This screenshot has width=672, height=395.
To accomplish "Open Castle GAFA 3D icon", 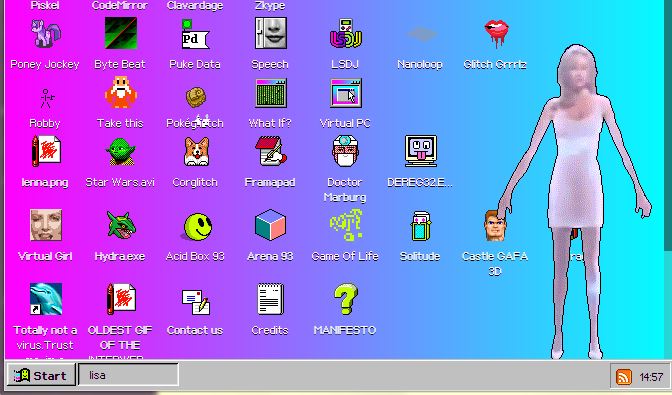I will click(494, 226).
